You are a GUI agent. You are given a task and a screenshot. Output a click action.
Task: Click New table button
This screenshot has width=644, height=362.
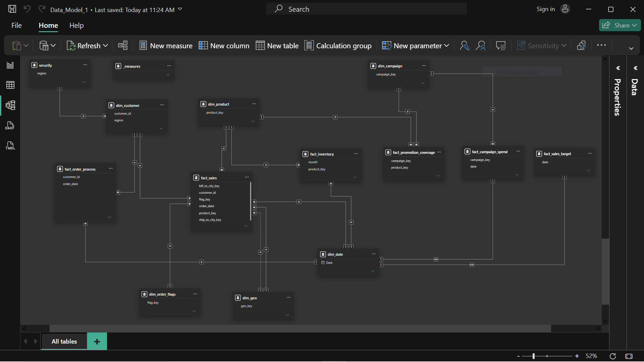(277, 46)
